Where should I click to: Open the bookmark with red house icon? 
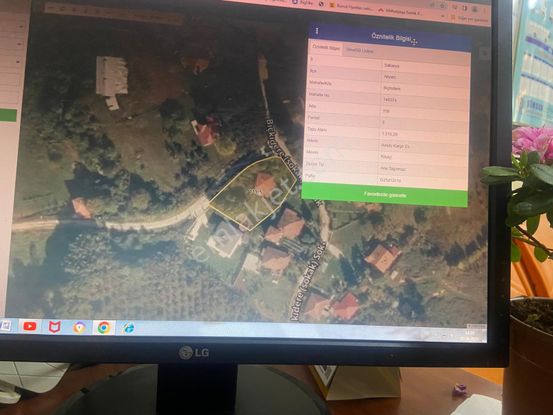(400, 12)
